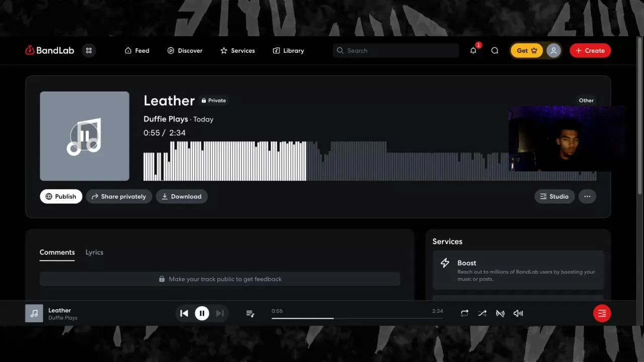Skip to previous track
Image resolution: width=644 pixels, height=362 pixels.
coord(184,313)
